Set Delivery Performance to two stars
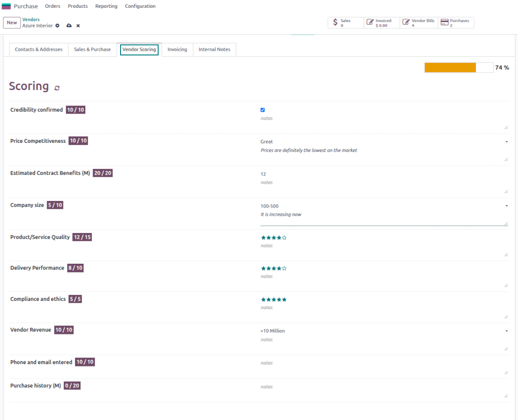 click(x=269, y=268)
